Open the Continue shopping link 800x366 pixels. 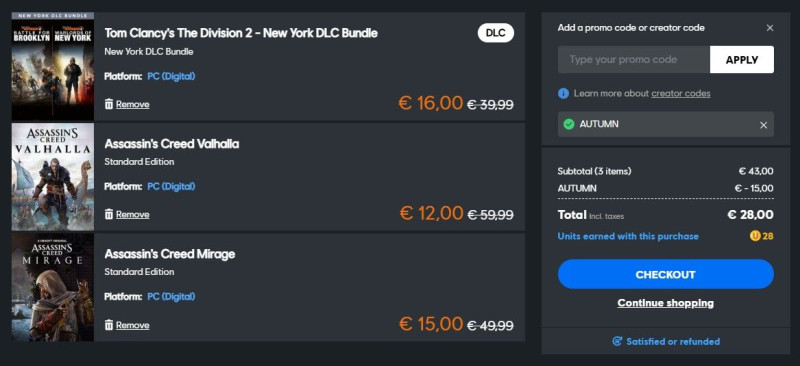coord(665,303)
